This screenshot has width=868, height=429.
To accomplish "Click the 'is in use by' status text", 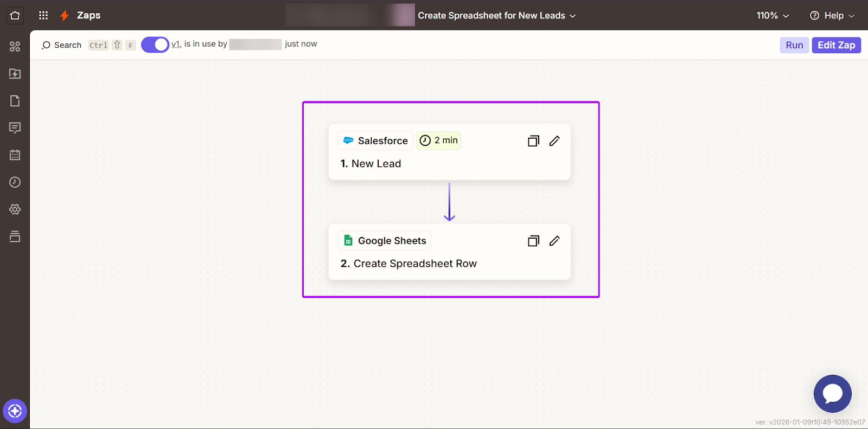I will 206,44.
